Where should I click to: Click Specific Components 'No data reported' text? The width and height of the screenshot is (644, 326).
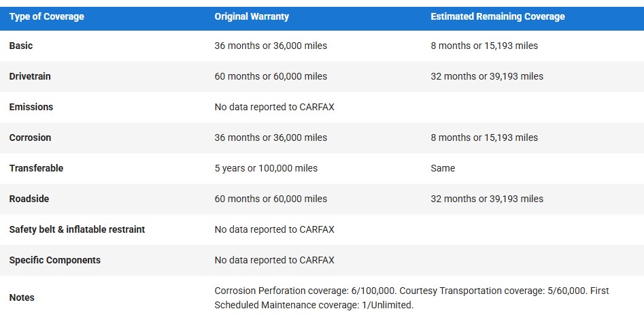tap(274, 260)
